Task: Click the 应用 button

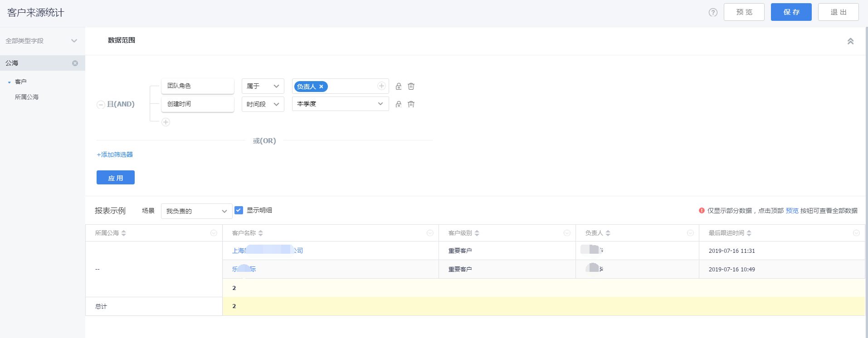Action: point(116,178)
